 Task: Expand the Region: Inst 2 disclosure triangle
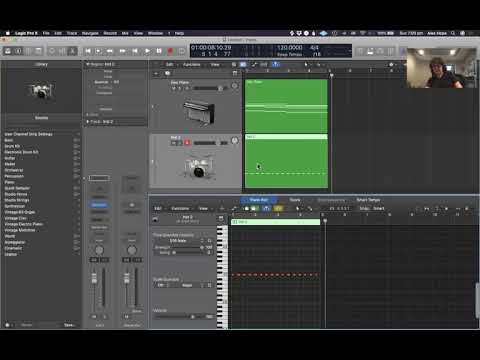pos(88,64)
